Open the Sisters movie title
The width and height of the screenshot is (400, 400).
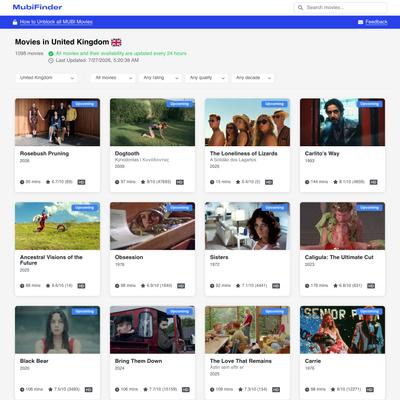219,257
